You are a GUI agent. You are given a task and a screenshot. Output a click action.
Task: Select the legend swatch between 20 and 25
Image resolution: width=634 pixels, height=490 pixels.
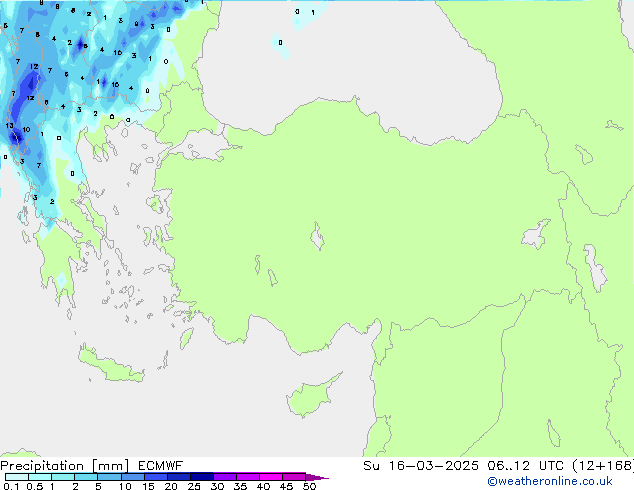coord(179,477)
